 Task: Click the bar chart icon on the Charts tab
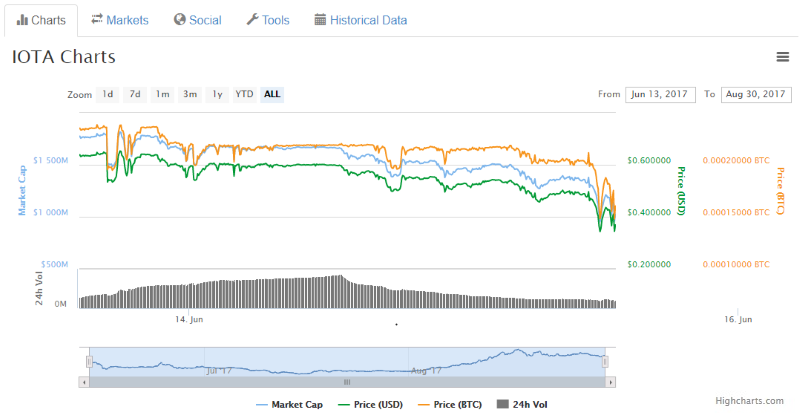(22, 20)
